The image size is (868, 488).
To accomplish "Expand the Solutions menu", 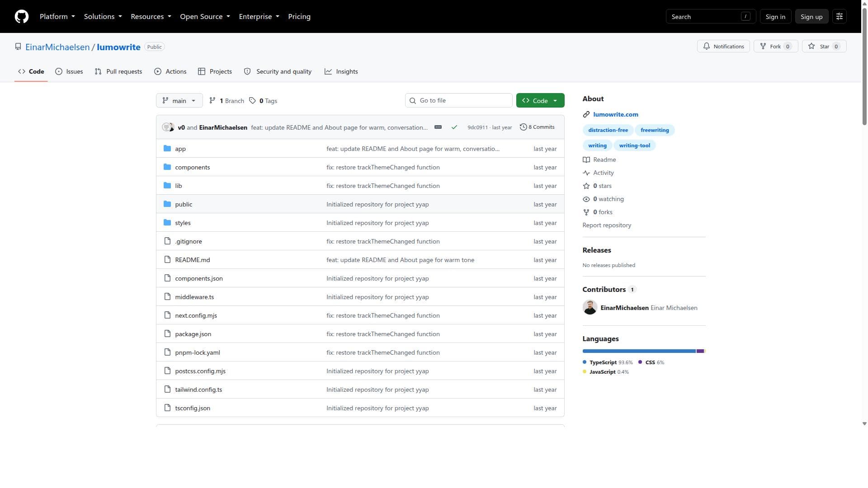I will click(103, 17).
